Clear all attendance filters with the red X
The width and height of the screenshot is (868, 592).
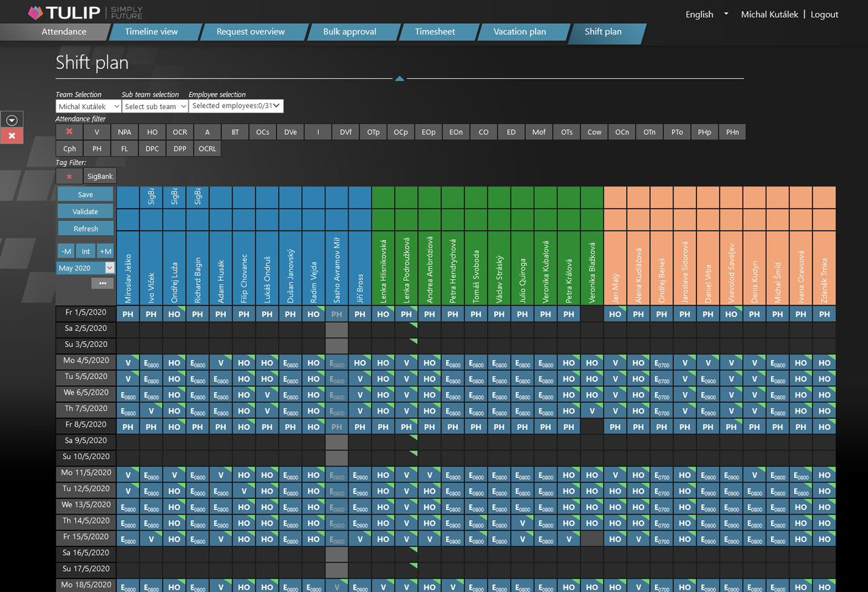[x=69, y=132]
